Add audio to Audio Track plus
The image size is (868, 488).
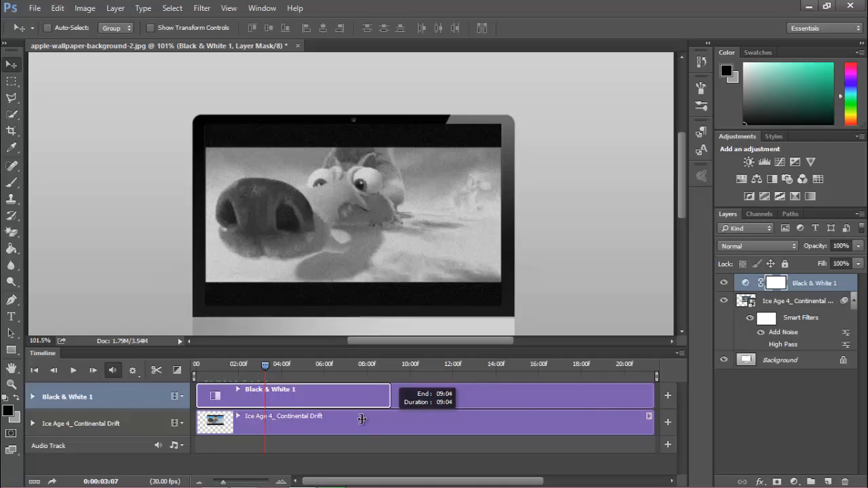click(x=667, y=445)
